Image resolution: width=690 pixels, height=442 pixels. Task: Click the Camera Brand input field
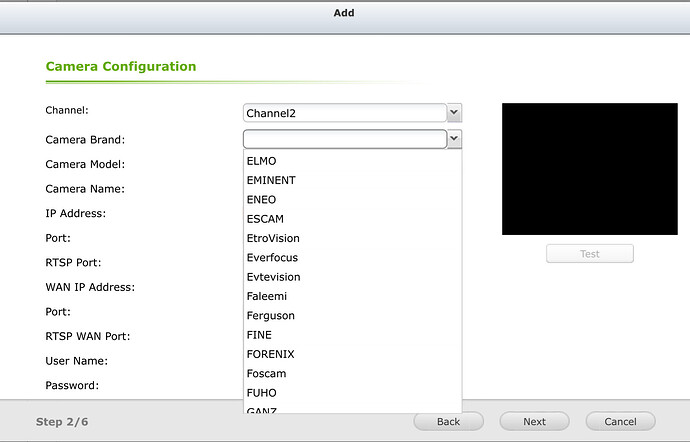pyautogui.click(x=344, y=139)
